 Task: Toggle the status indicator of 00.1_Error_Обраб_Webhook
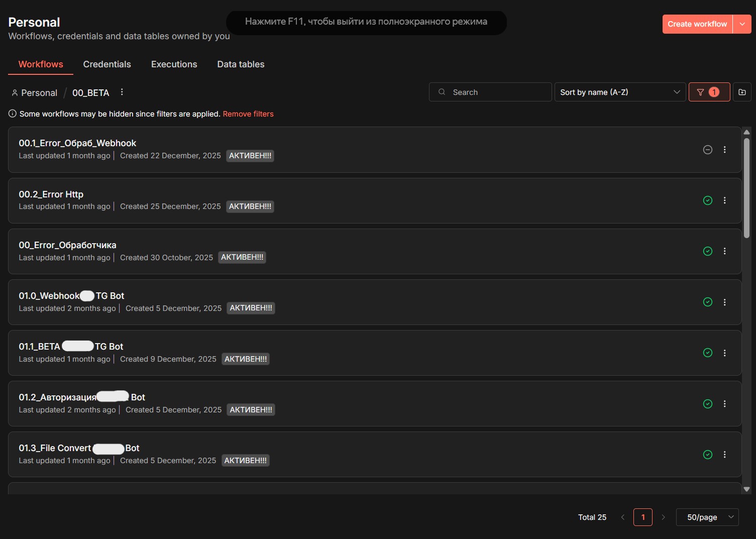tap(707, 150)
